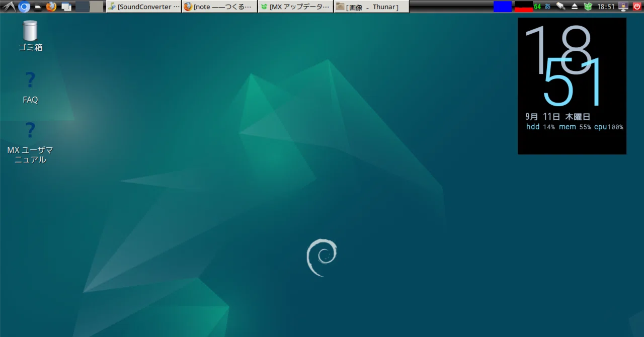644x337 pixels.
Task: Click the green 64 temperature indicator
Action: tap(537, 7)
